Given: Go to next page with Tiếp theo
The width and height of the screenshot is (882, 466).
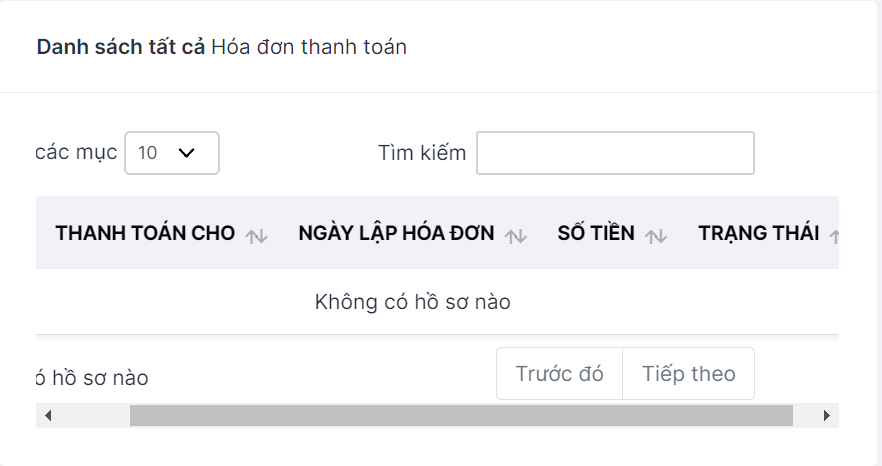Looking at the screenshot, I should click(688, 374).
